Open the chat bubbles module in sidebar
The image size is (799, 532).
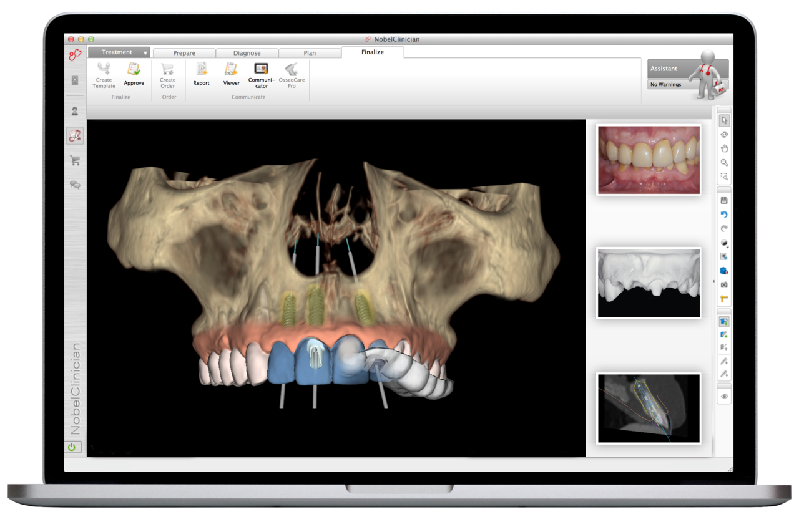(x=75, y=185)
